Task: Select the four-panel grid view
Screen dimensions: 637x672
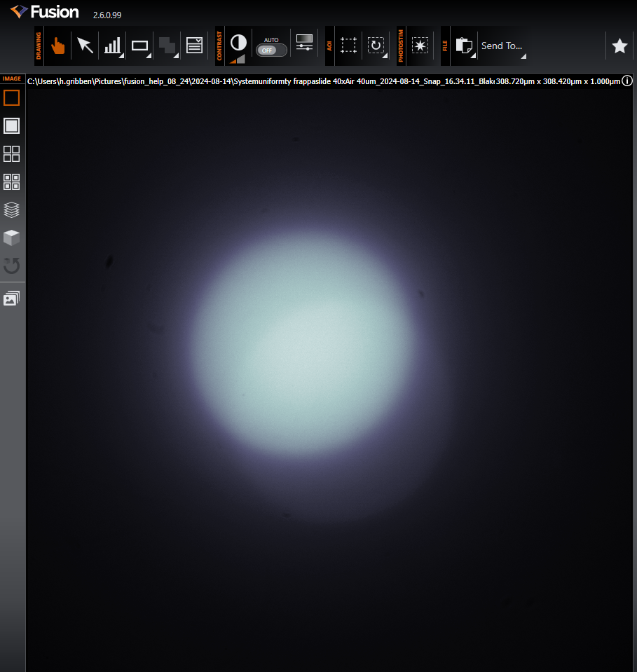Action: pyautogui.click(x=12, y=154)
